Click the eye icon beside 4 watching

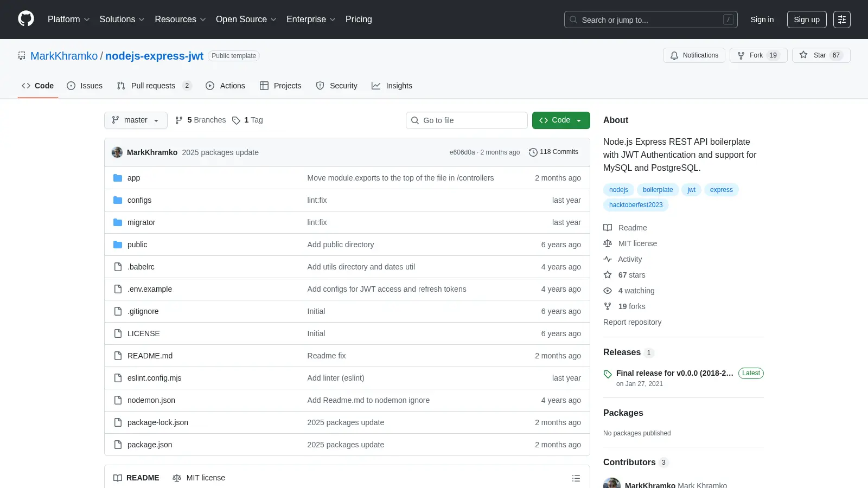click(x=608, y=291)
